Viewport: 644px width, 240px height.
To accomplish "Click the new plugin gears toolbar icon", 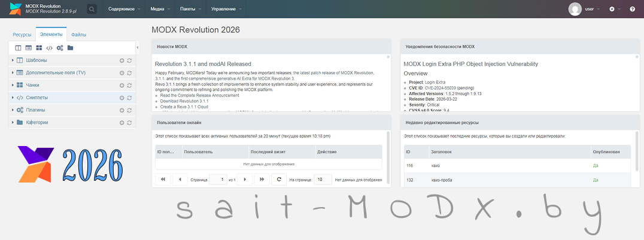I will 60,48.
